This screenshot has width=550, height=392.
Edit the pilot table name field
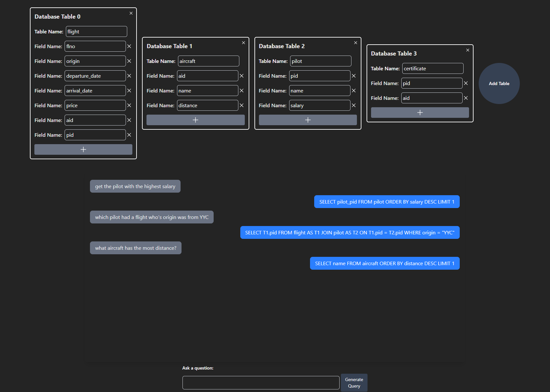tap(321, 61)
